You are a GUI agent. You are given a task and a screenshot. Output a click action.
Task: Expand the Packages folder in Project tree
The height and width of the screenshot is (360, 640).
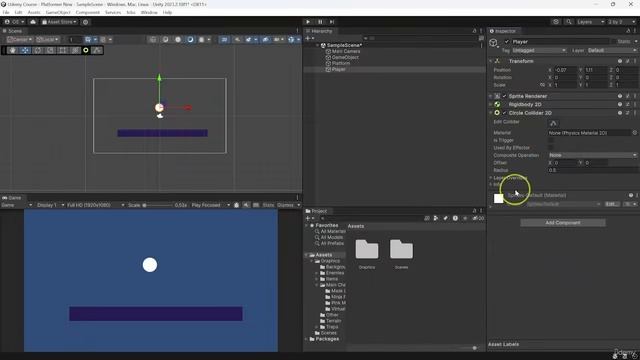(x=306, y=339)
